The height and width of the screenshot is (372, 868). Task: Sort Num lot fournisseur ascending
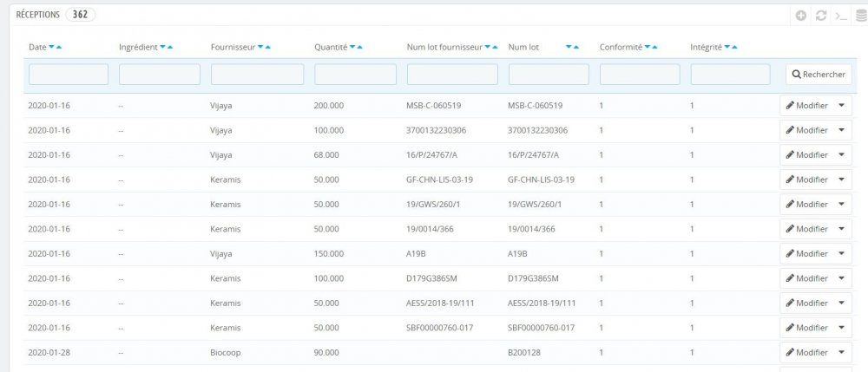pyautogui.click(x=495, y=48)
